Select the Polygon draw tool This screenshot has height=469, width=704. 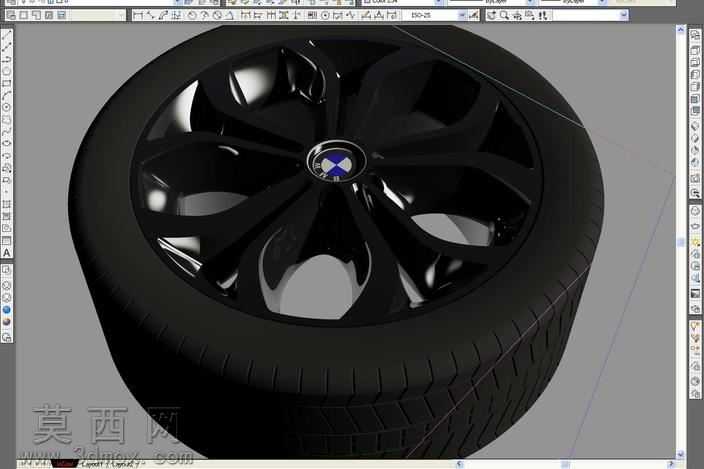(x=6, y=71)
